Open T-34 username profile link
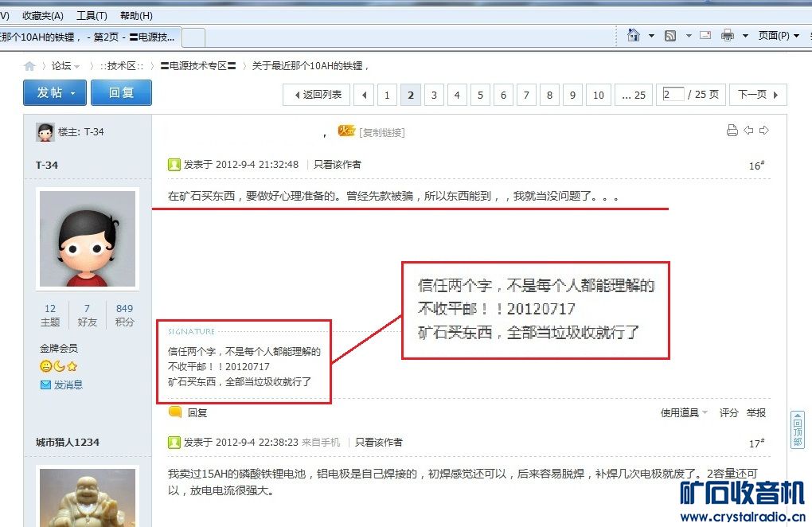The height and width of the screenshot is (527, 812). click(47, 165)
